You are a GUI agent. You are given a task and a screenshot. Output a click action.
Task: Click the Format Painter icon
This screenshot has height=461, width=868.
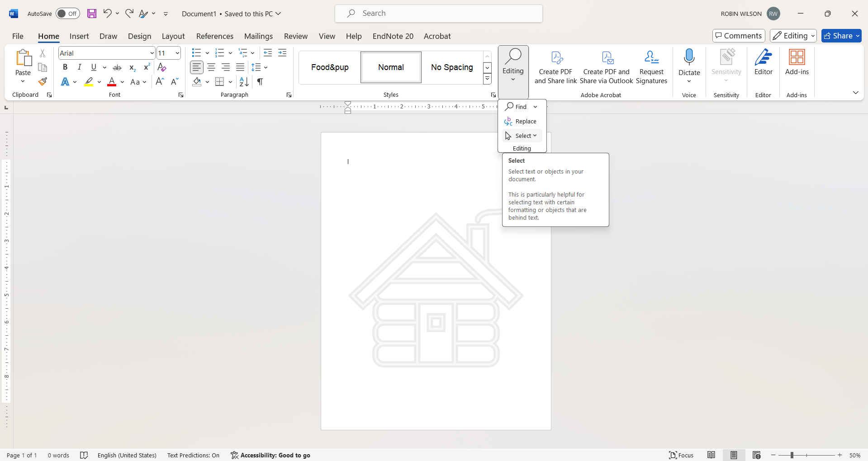pyautogui.click(x=42, y=82)
